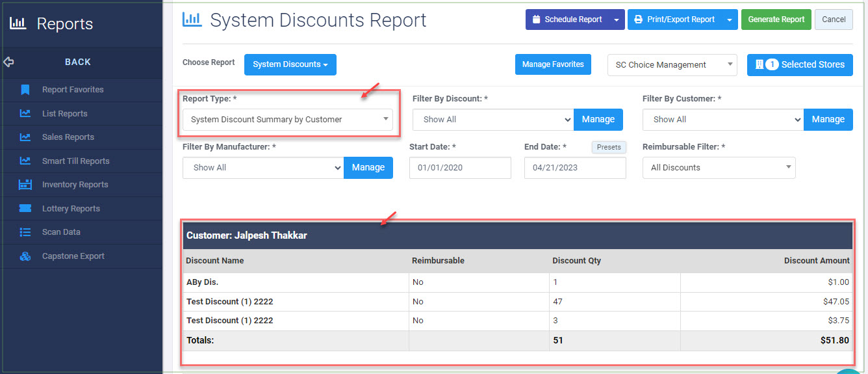Click the Capstone Export icon
868x374 pixels.
(25, 256)
